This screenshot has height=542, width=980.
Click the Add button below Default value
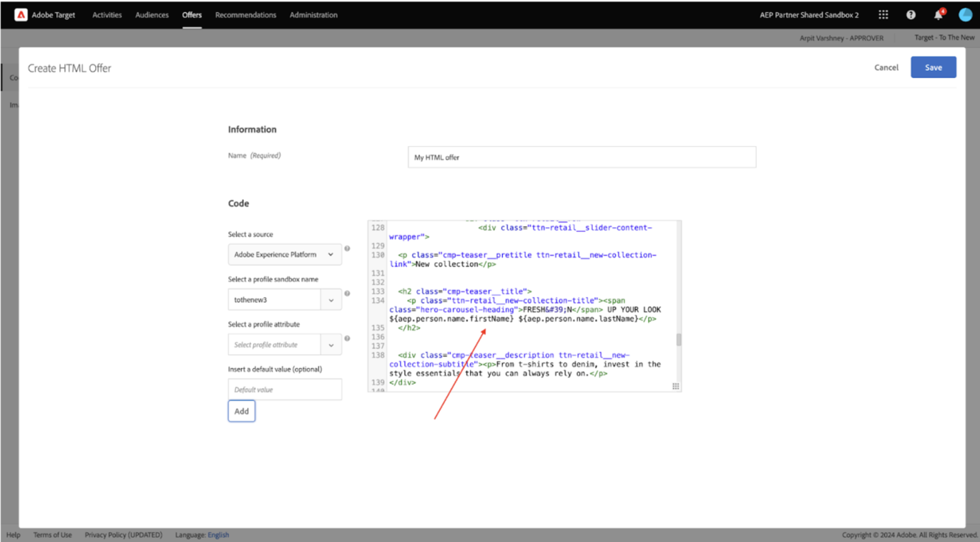241,411
